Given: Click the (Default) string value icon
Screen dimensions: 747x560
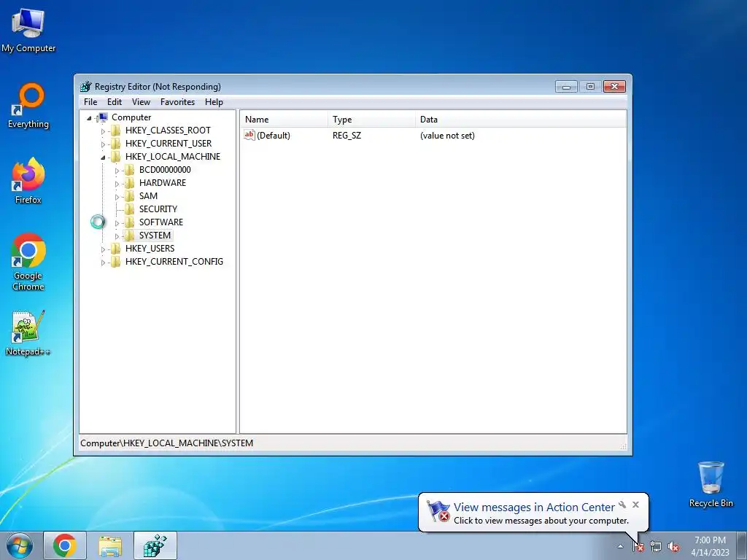Looking at the screenshot, I should [249, 135].
